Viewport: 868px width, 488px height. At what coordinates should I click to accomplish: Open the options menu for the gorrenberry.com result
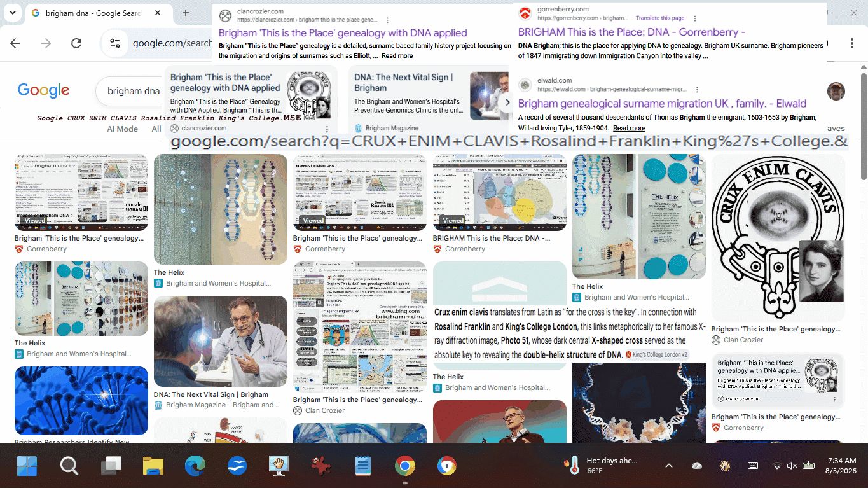[694, 18]
